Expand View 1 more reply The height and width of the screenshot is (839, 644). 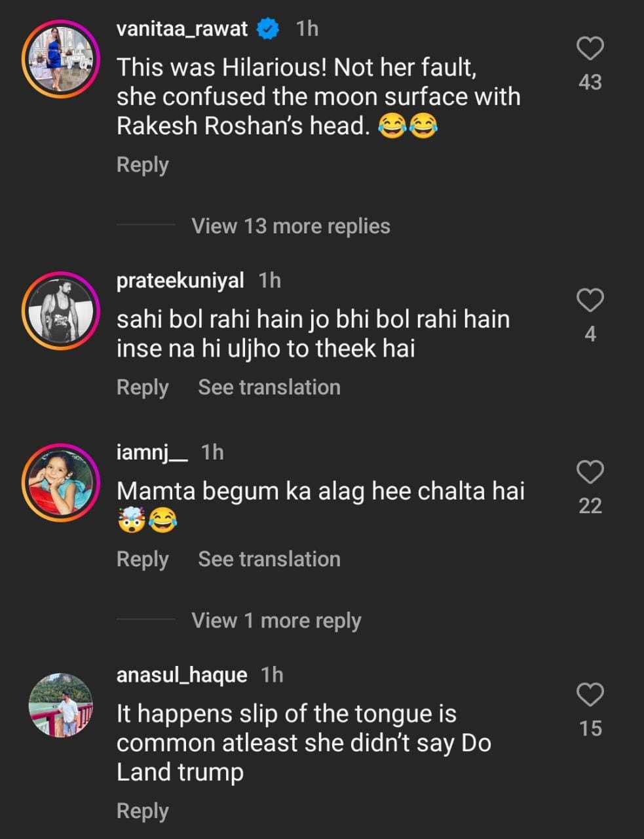276,621
